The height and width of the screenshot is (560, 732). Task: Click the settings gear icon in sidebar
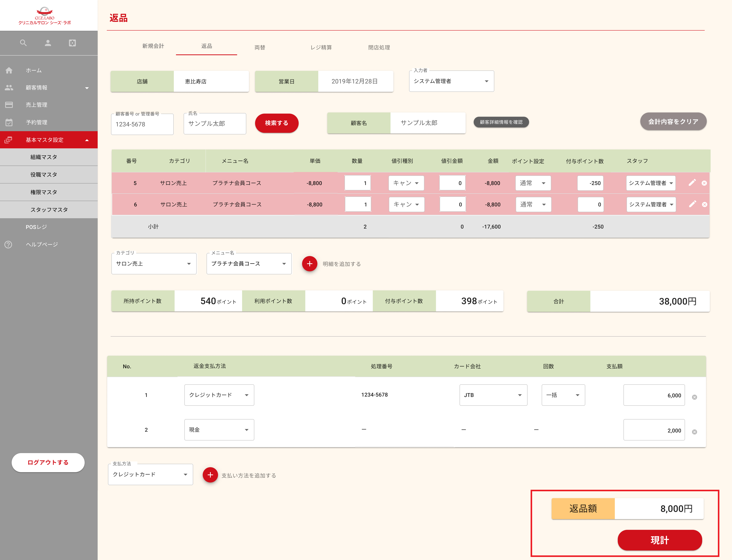pos(72,43)
